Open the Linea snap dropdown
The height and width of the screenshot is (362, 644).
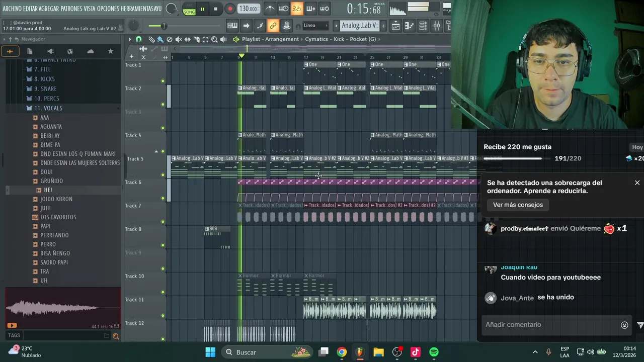coord(315,26)
